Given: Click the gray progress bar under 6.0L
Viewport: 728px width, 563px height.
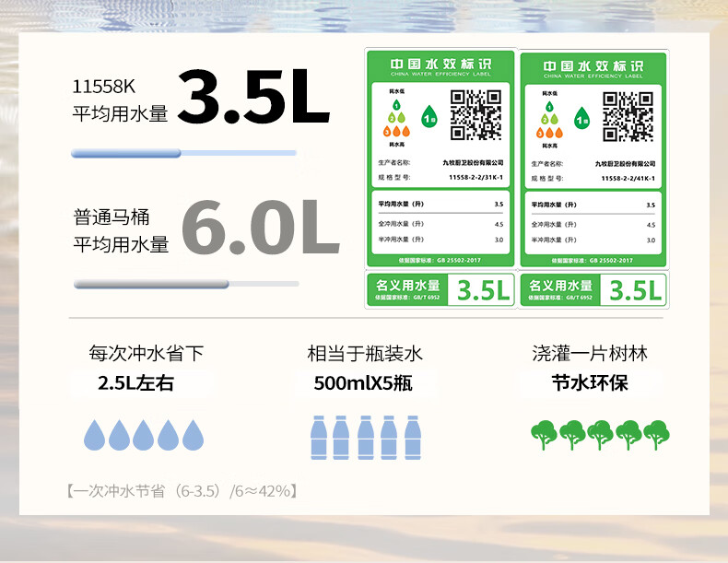Looking at the screenshot, I should pyautogui.click(x=151, y=285).
